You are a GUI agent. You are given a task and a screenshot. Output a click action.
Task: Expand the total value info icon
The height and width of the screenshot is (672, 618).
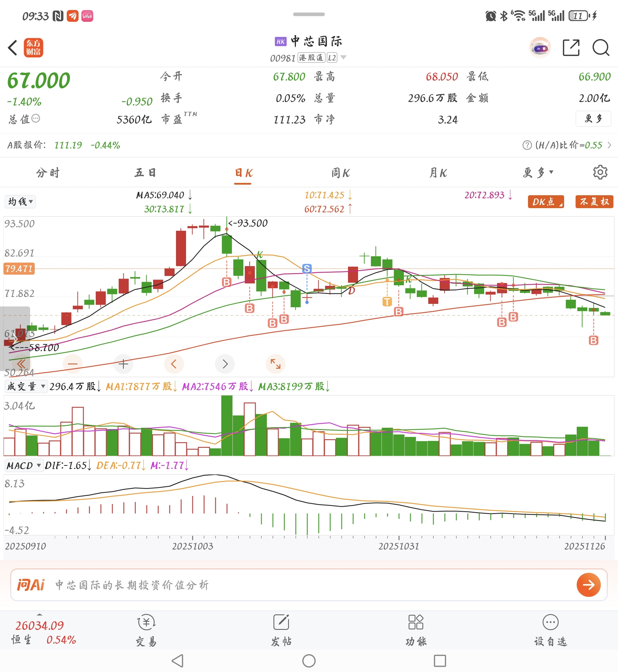pos(36,118)
